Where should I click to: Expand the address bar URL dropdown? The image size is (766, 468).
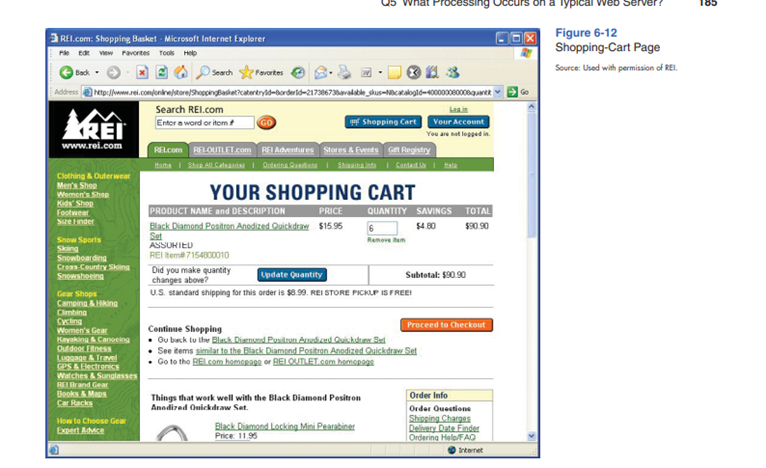point(498,92)
